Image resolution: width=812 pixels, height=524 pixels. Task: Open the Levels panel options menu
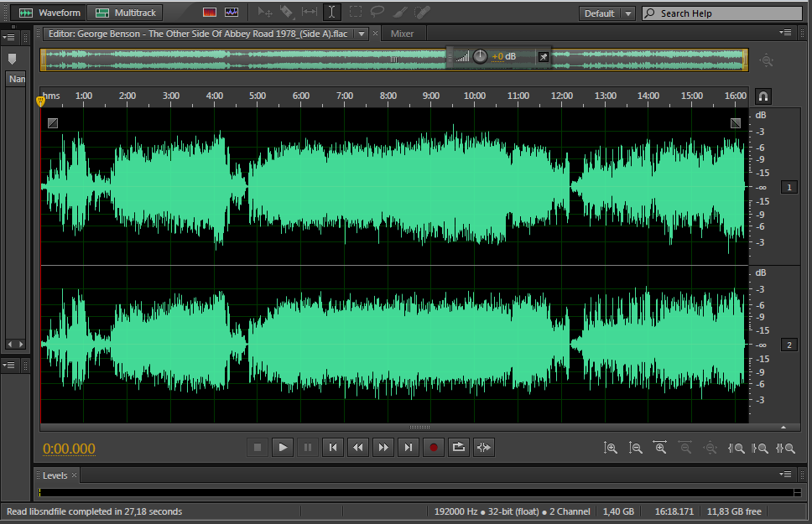[785, 475]
